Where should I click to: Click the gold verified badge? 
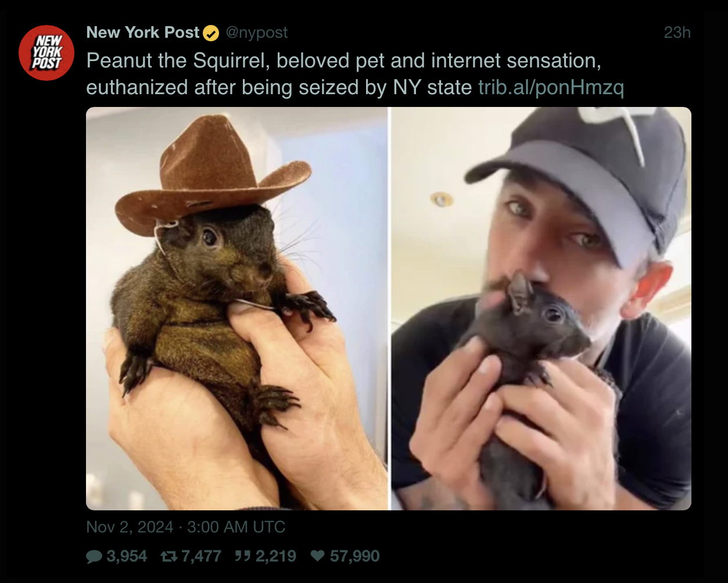(x=211, y=34)
